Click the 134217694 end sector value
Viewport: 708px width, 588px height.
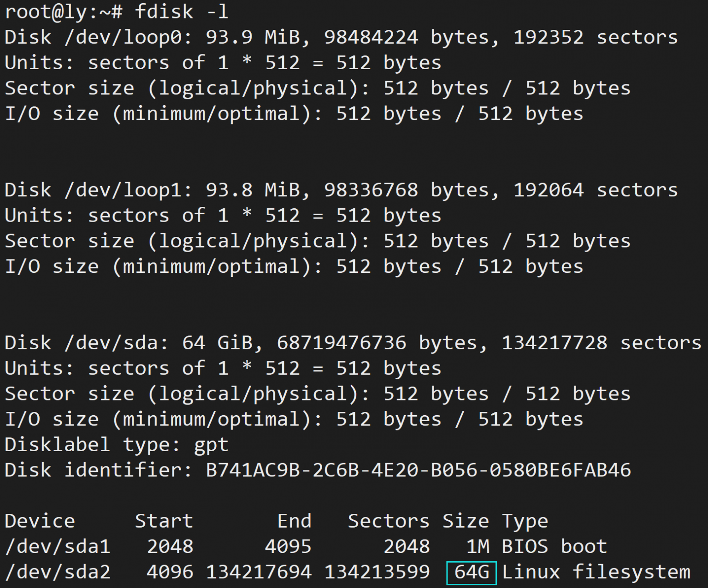(x=259, y=573)
